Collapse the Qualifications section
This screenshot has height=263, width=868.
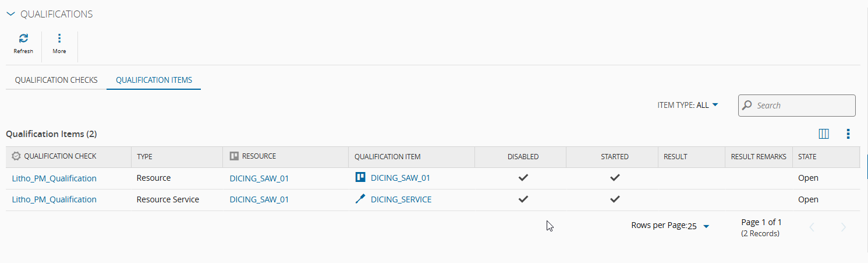[x=10, y=14]
